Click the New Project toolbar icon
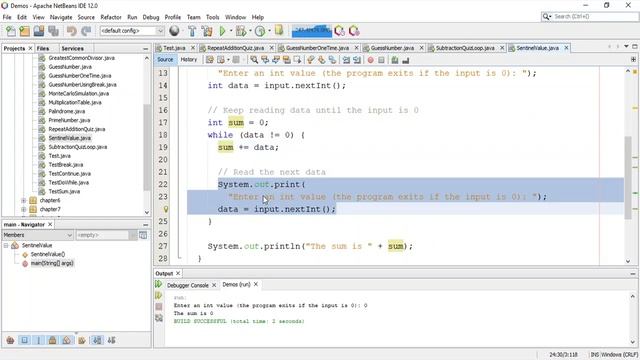This screenshot has width=640, height=360. pos(24,31)
